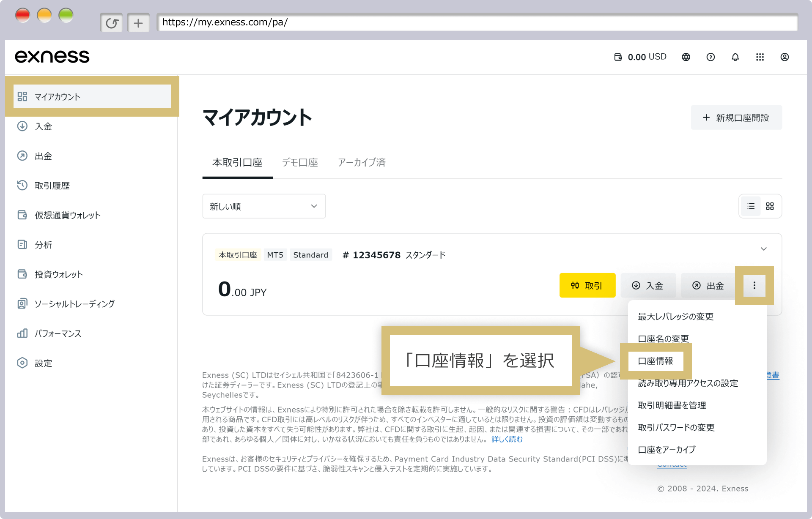The width and height of the screenshot is (812, 519).
Task: Click the help question mark icon
Action: pyautogui.click(x=710, y=57)
